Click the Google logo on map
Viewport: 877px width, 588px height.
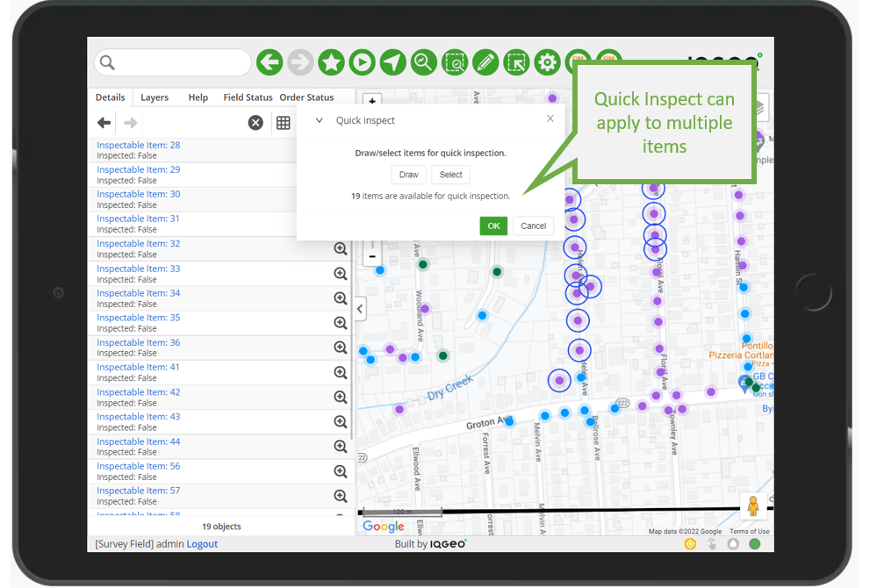(x=383, y=527)
